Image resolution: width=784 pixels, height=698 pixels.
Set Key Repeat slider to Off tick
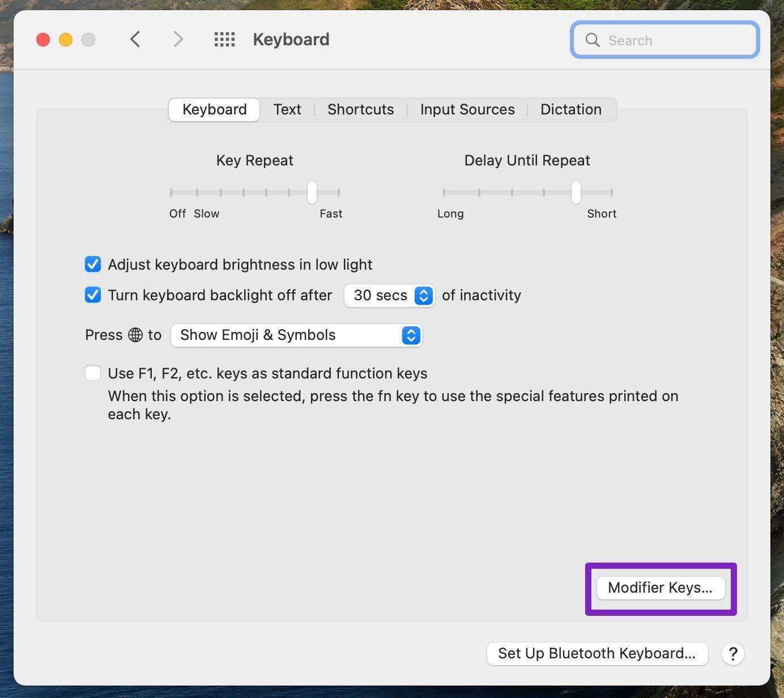pyautogui.click(x=171, y=193)
